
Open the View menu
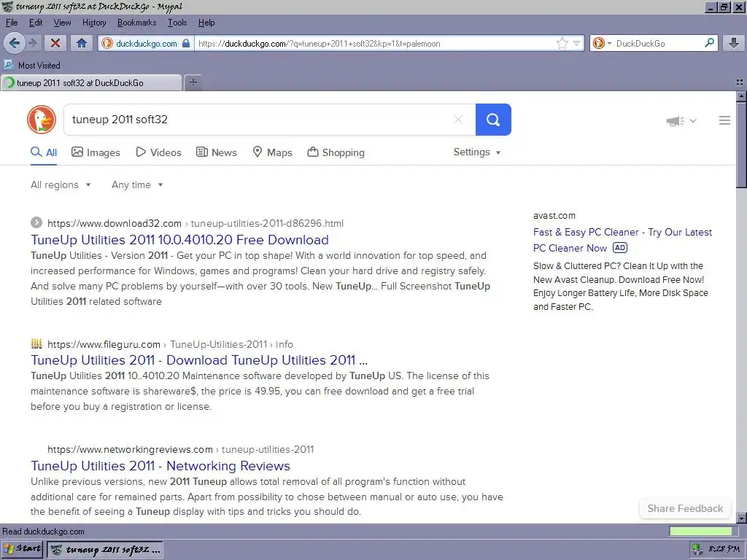click(x=62, y=23)
